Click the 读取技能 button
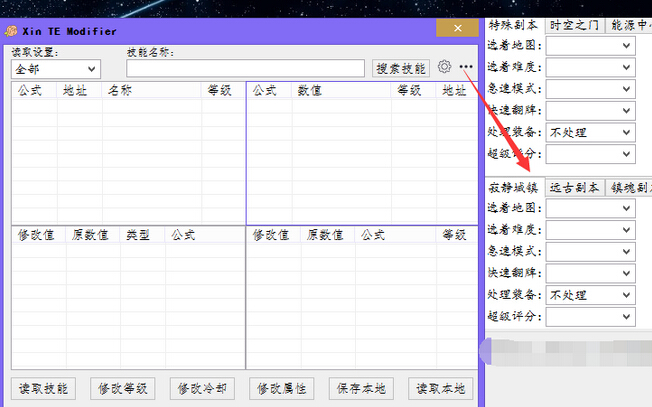 coord(43,389)
